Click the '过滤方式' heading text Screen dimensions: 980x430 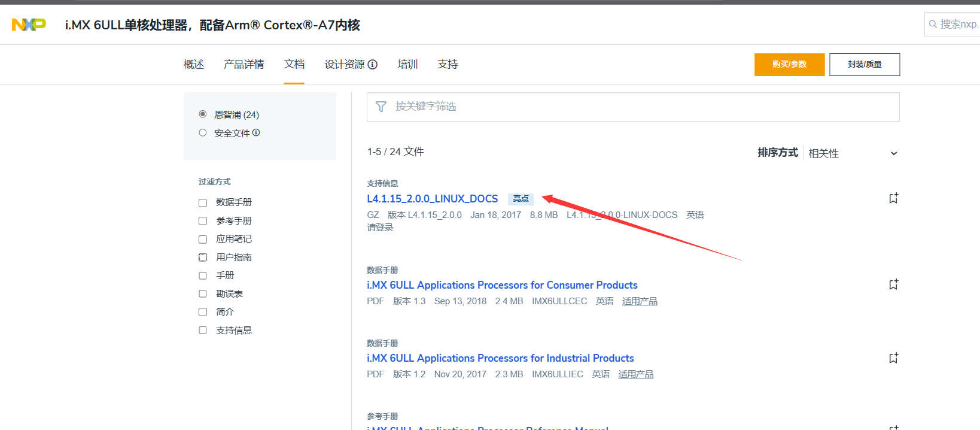tap(214, 181)
